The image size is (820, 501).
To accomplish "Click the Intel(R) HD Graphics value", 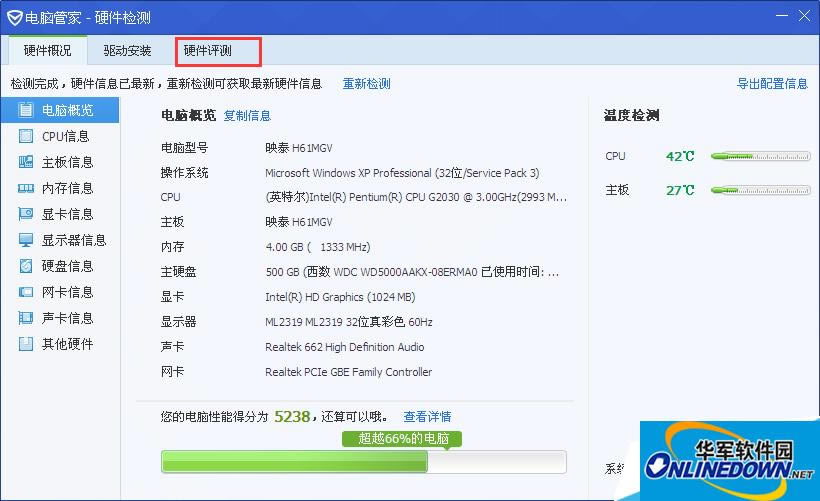I will point(340,297).
